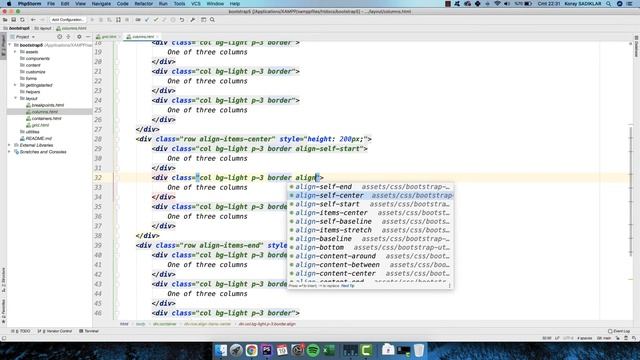
Task: Open Spotify from the Dock
Action: (313, 350)
